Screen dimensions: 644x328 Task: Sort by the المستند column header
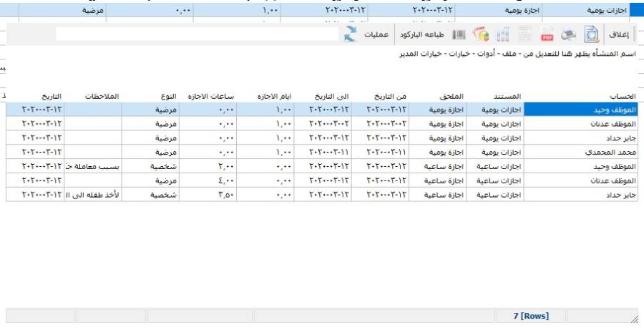tap(507, 96)
